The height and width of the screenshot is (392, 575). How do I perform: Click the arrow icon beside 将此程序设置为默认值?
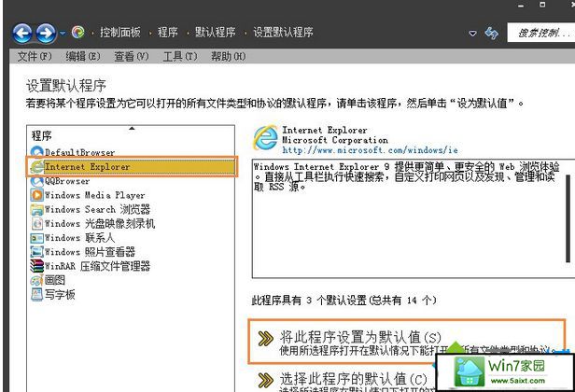click(x=265, y=339)
